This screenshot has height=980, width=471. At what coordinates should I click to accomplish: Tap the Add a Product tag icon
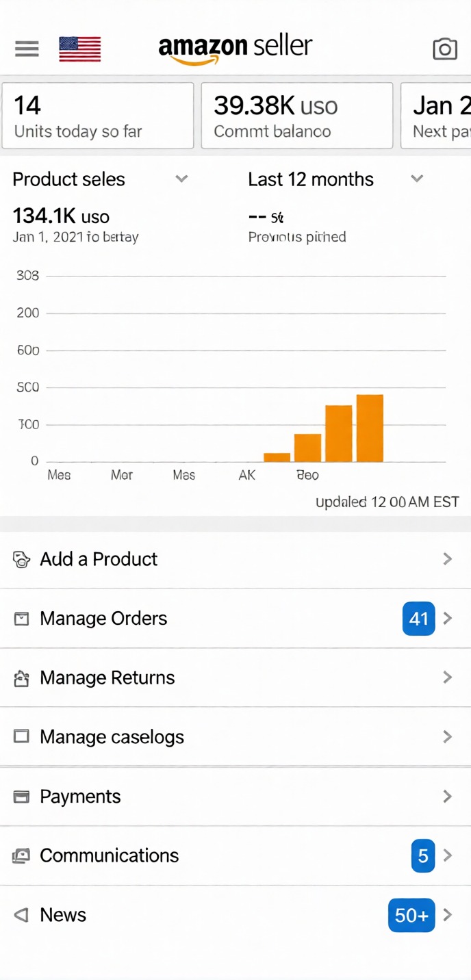pyautogui.click(x=22, y=559)
